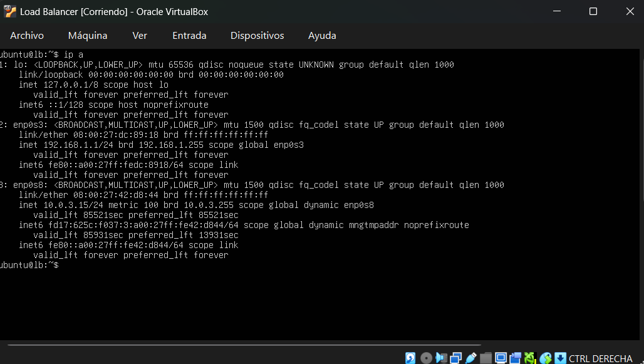
Task: Click the green processor status icon
Action: 531,358
